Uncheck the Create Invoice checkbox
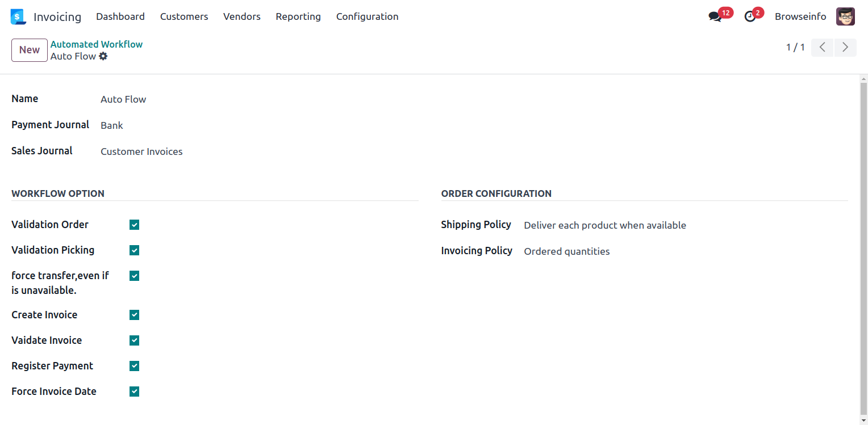Viewport: 868px width, 425px height. (134, 315)
